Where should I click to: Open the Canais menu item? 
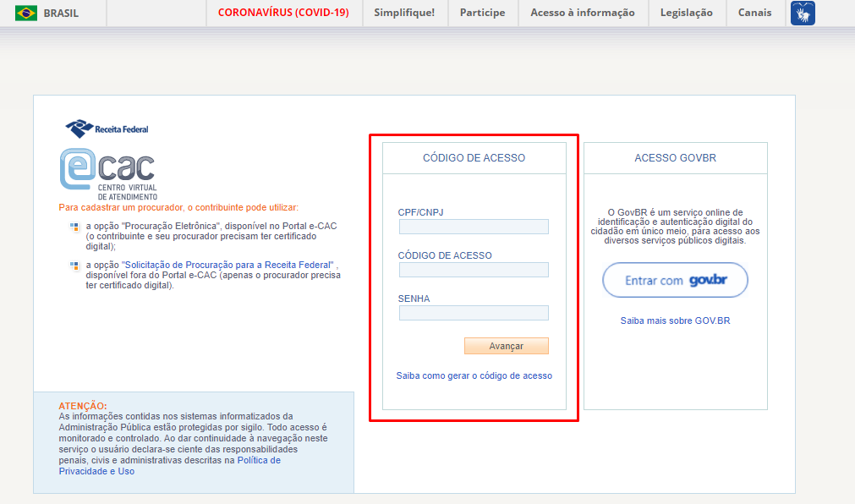pyautogui.click(x=754, y=13)
